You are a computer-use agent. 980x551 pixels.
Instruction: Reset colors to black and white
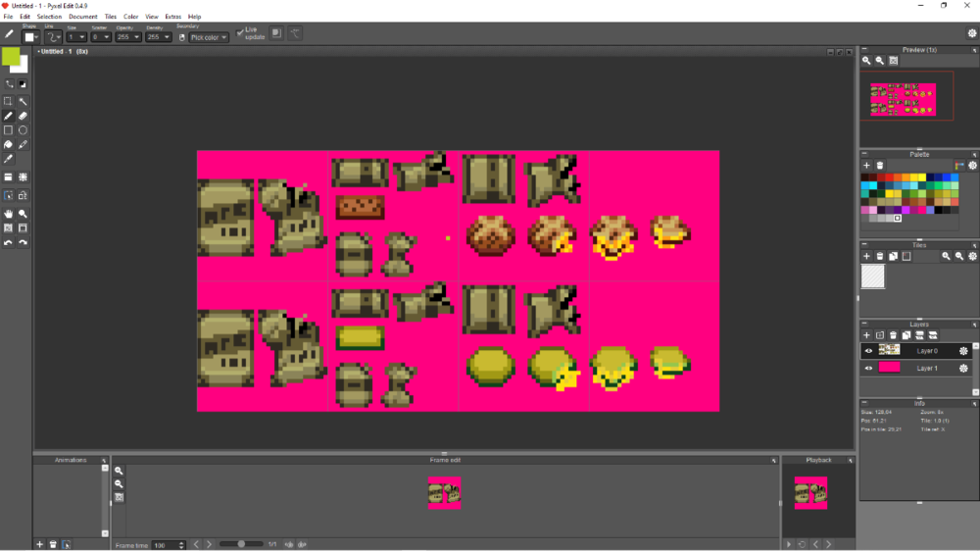click(24, 83)
